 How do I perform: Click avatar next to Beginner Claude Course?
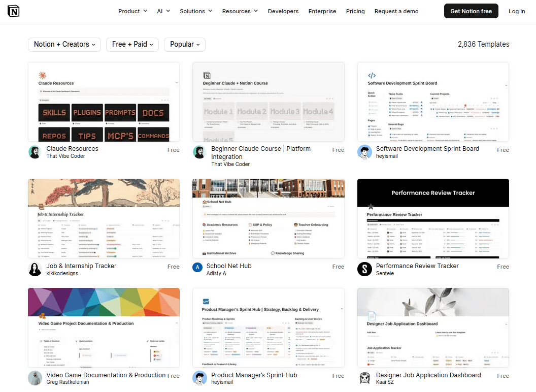[x=199, y=152]
